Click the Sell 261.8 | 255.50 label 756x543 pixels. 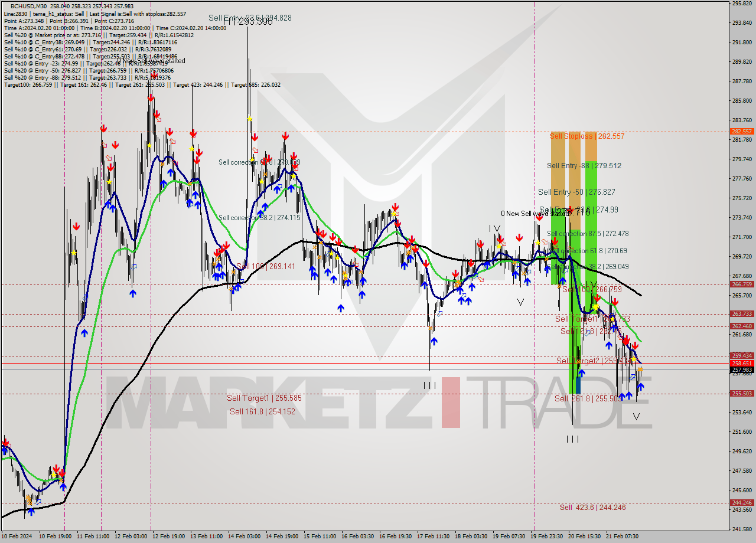click(x=588, y=399)
